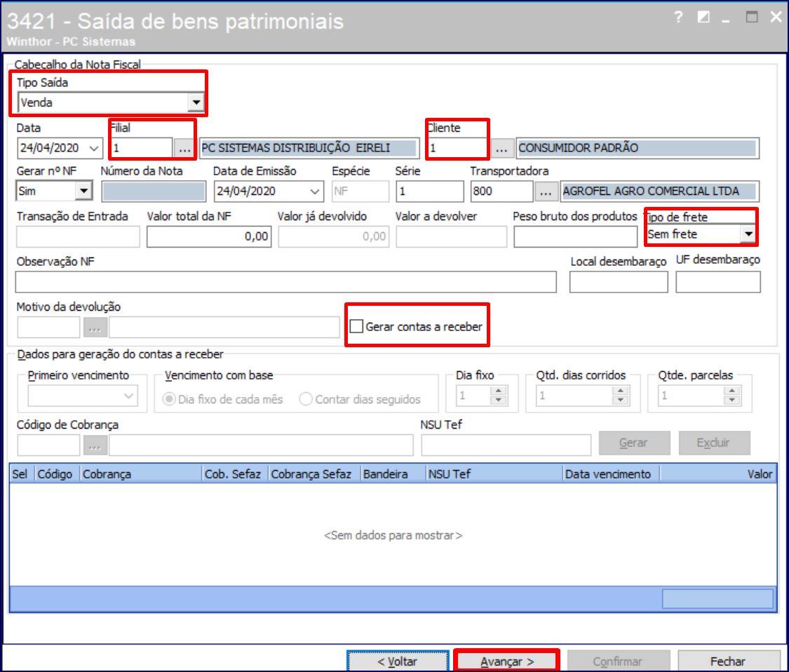Click the Fechar button

click(x=728, y=661)
